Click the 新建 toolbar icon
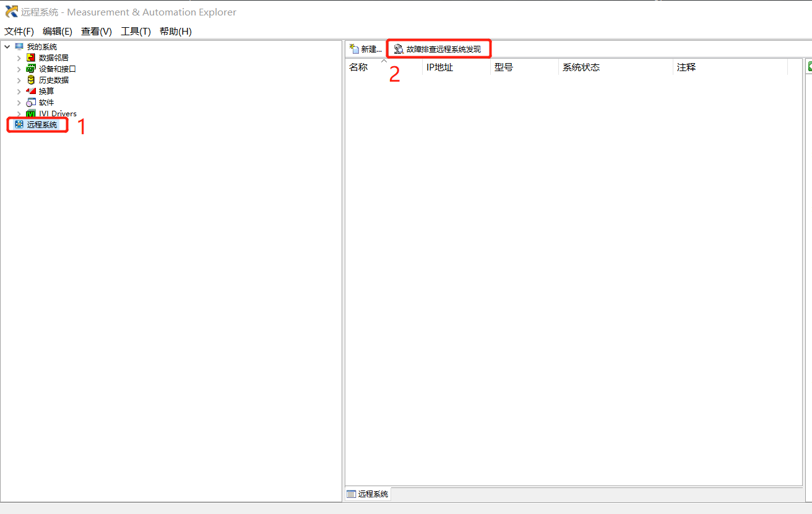This screenshot has width=812, height=514. tap(355, 49)
